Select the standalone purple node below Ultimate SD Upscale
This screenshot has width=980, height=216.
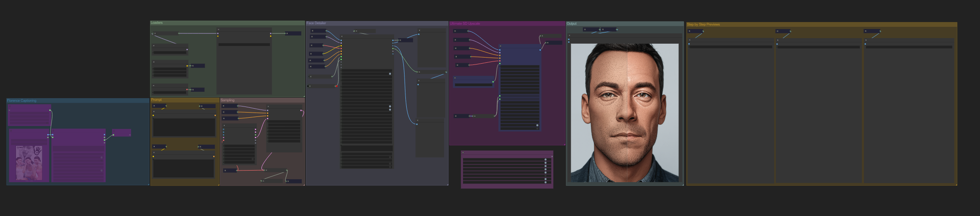coord(507,169)
